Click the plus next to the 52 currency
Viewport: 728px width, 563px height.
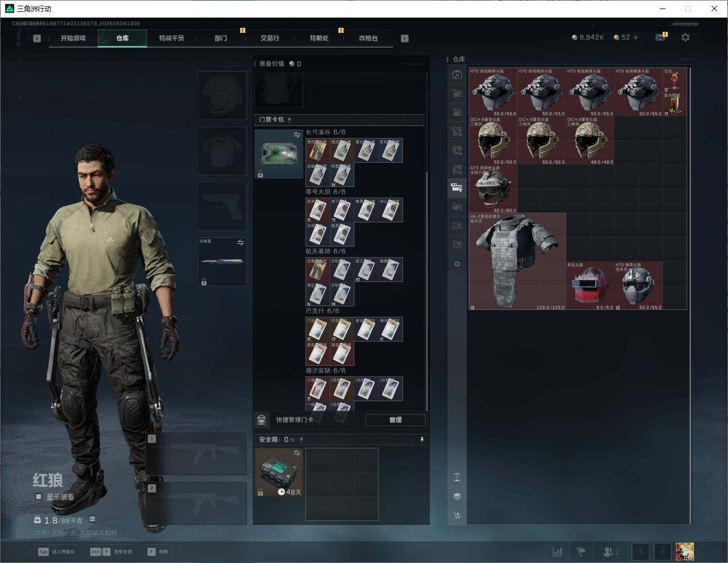point(636,37)
